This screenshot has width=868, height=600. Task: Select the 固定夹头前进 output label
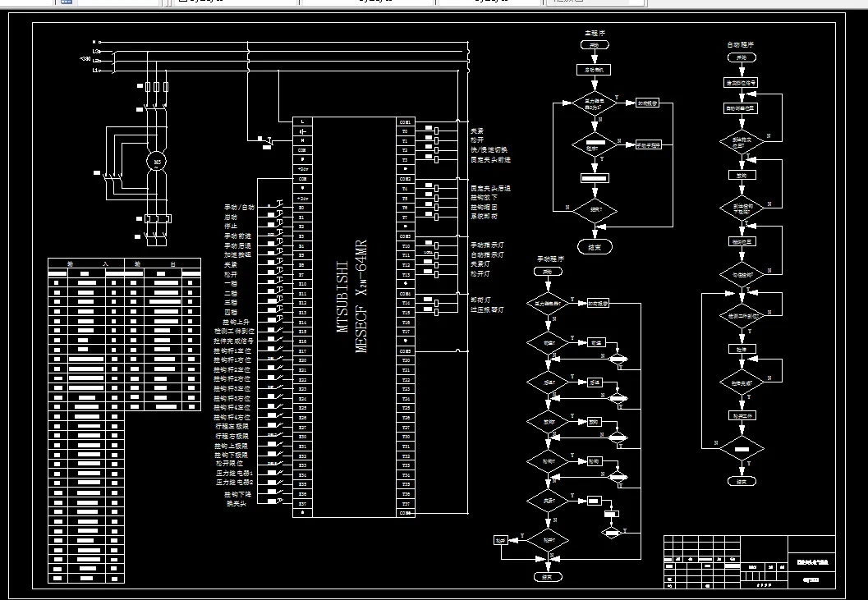tap(490, 159)
